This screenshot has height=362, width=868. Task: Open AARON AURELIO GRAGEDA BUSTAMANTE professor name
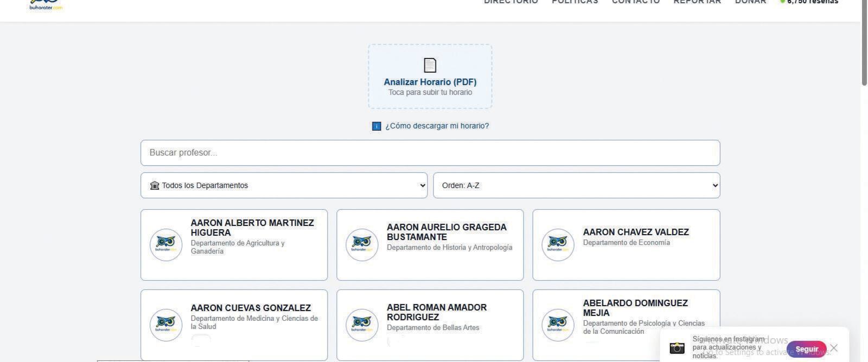click(x=446, y=232)
